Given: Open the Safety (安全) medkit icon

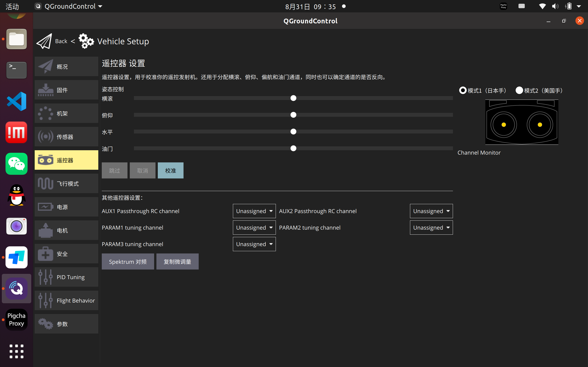Looking at the screenshot, I should [45, 254].
